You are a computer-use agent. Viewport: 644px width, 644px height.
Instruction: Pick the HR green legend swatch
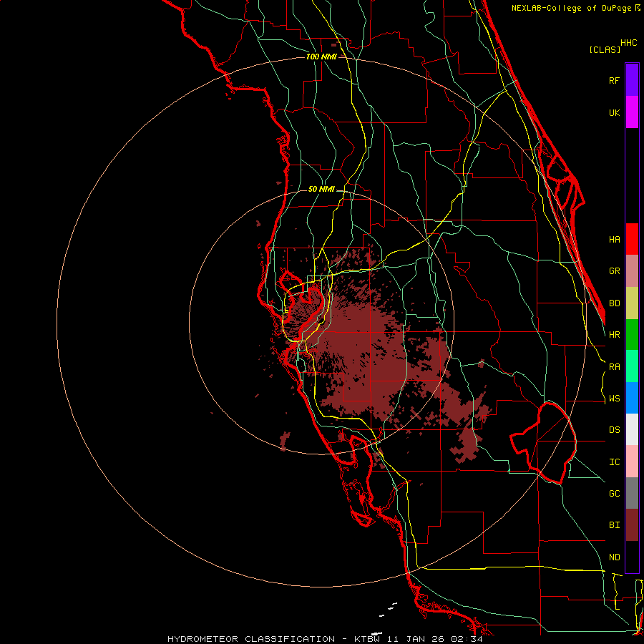(632, 335)
